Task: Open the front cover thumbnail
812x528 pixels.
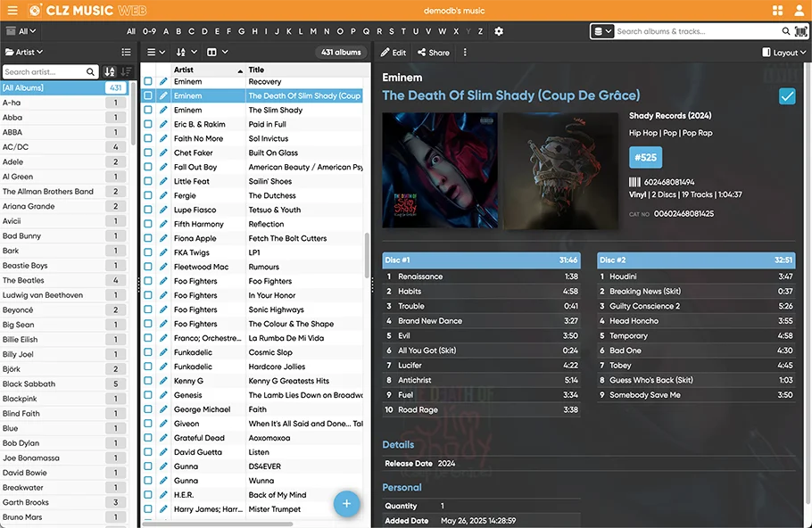Action: pyautogui.click(x=440, y=170)
